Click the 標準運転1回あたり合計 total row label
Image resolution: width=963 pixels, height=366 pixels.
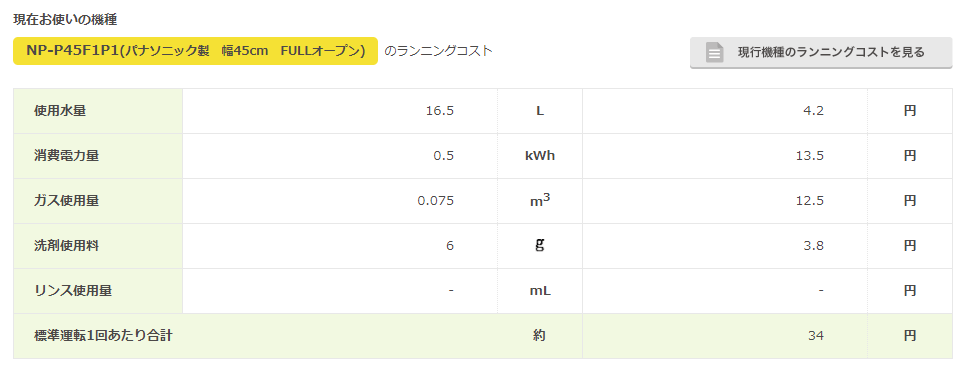pos(104,336)
